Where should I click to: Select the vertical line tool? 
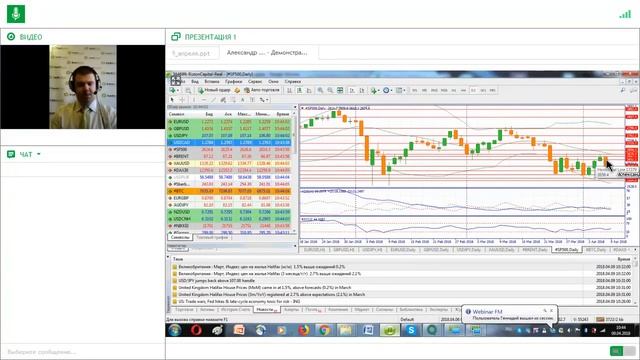(194, 100)
